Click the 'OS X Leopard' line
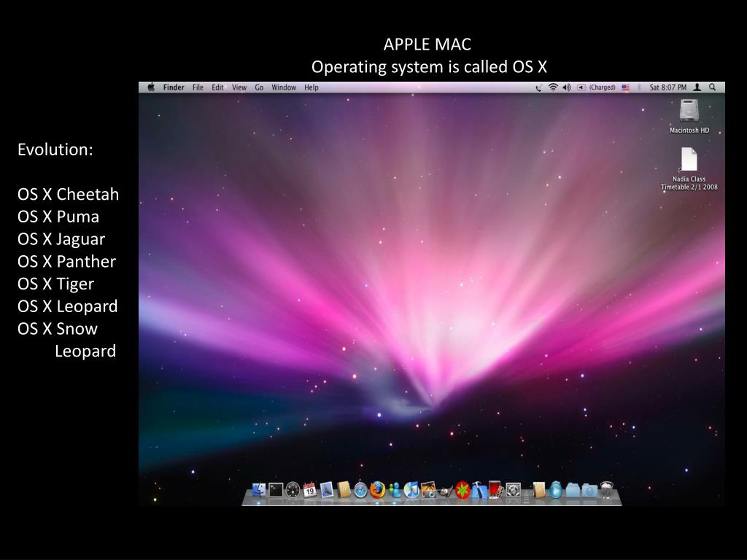Viewport: 747px width, 560px height. [67, 306]
